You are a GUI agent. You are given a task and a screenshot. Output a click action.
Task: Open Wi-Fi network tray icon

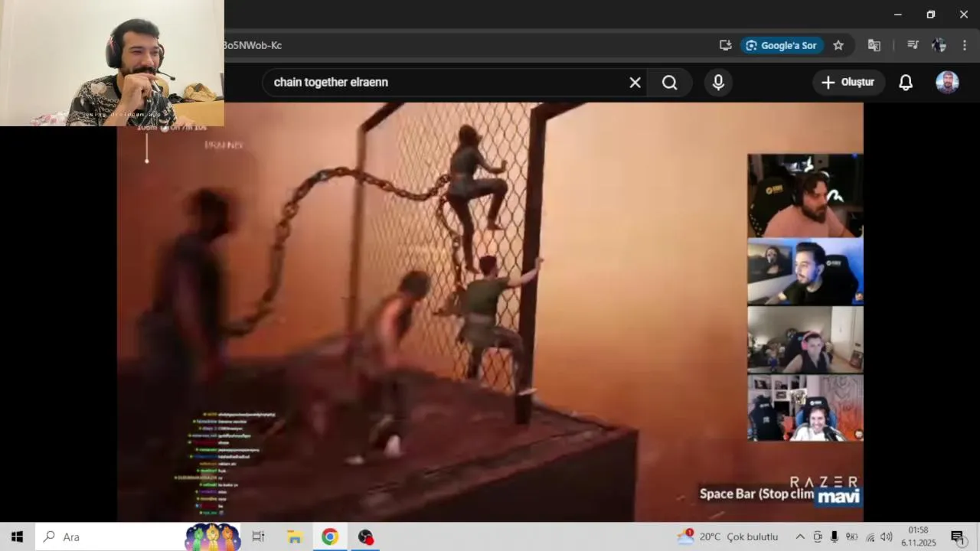point(870,536)
